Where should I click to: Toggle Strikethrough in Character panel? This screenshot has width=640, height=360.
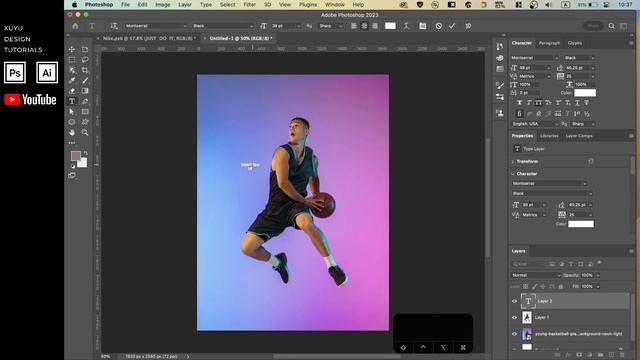point(587,103)
